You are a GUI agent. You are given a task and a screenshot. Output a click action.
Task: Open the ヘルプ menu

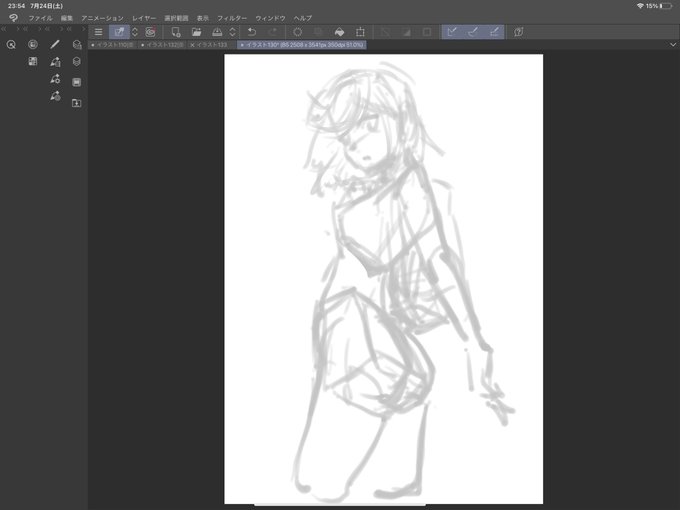click(x=303, y=18)
